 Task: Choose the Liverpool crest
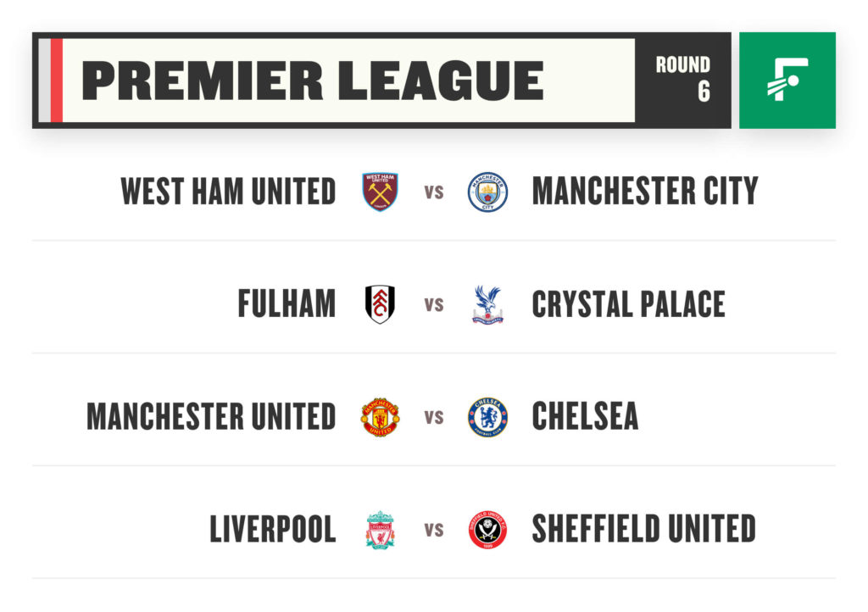[380, 530]
